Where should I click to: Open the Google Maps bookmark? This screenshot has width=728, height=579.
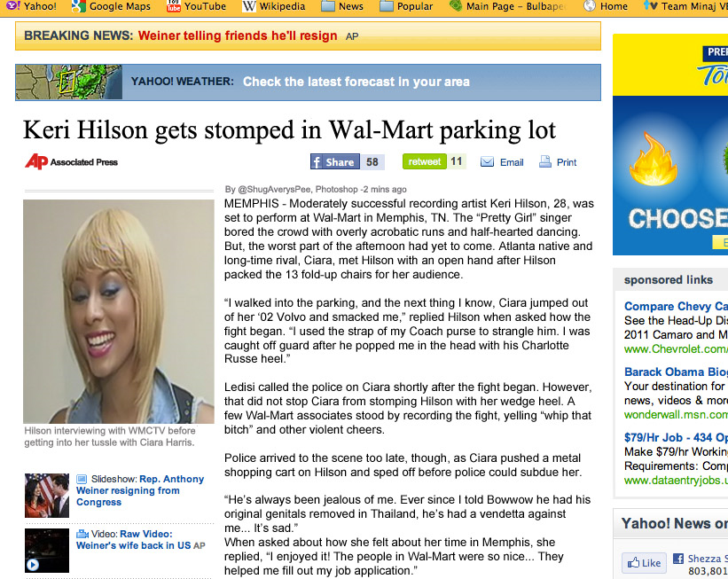(x=112, y=6)
